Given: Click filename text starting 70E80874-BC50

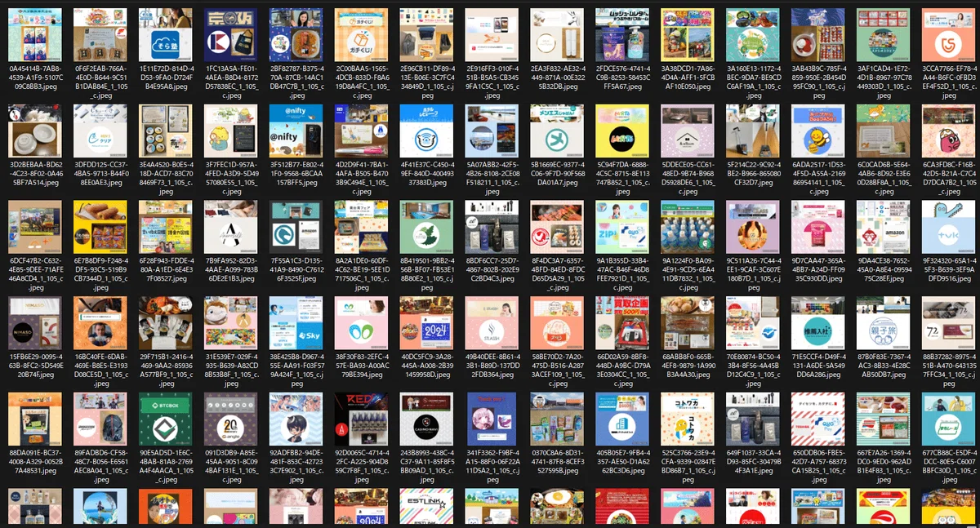Looking at the screenshot, I should coord(754,370).
